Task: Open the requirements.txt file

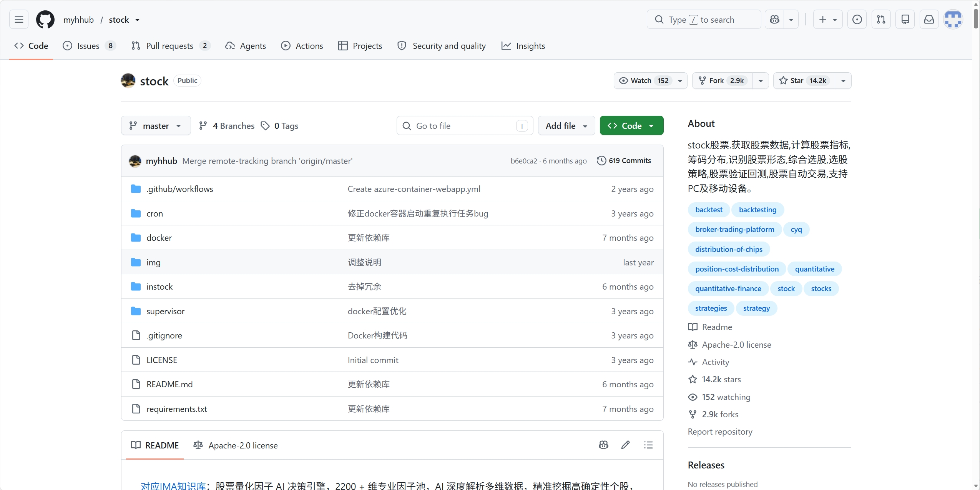Action: (x=176, y=409)
